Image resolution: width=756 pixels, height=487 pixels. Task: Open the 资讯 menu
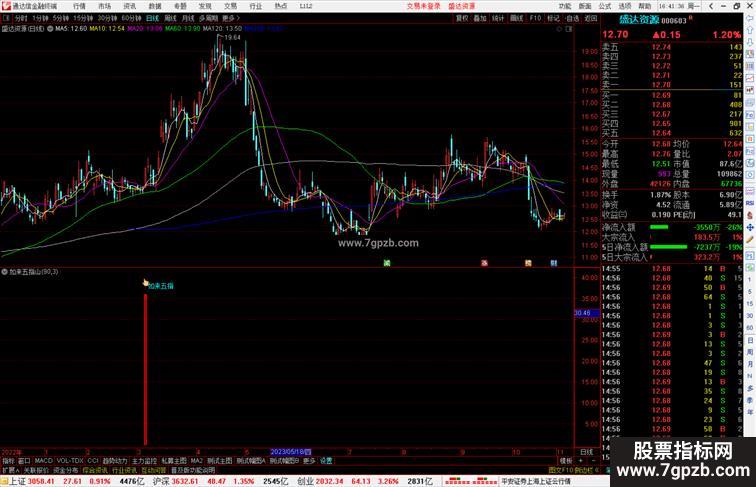click(x=130, y=6)
